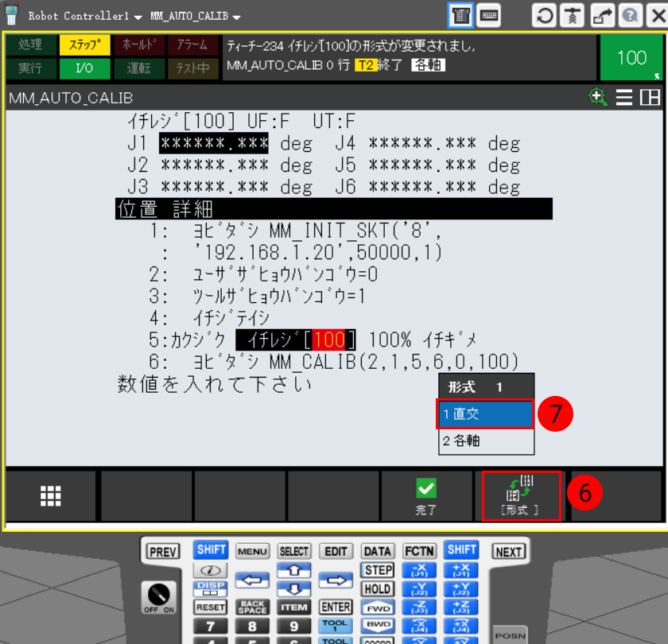Click the ITEM key
668x644 pixels.
click(x=294, y=607)
